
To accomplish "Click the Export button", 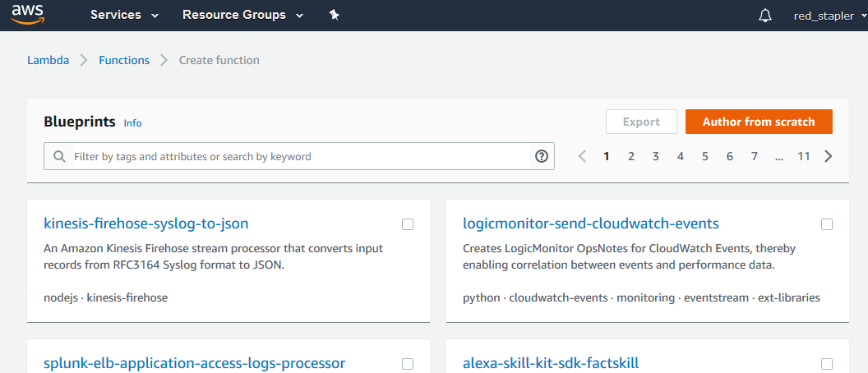I will click(642, 122).
